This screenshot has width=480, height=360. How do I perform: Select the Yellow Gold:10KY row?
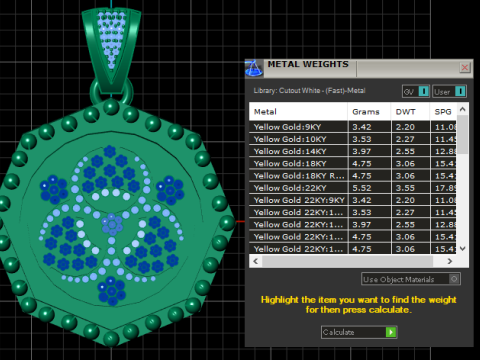coord(353,139)
